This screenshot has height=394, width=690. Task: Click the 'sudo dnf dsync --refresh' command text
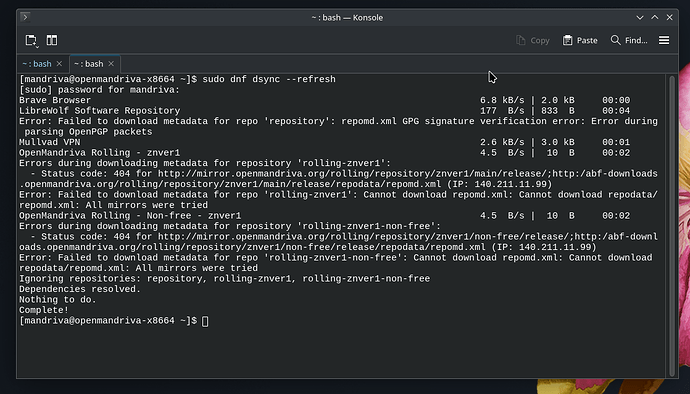[x=269, y=79]
